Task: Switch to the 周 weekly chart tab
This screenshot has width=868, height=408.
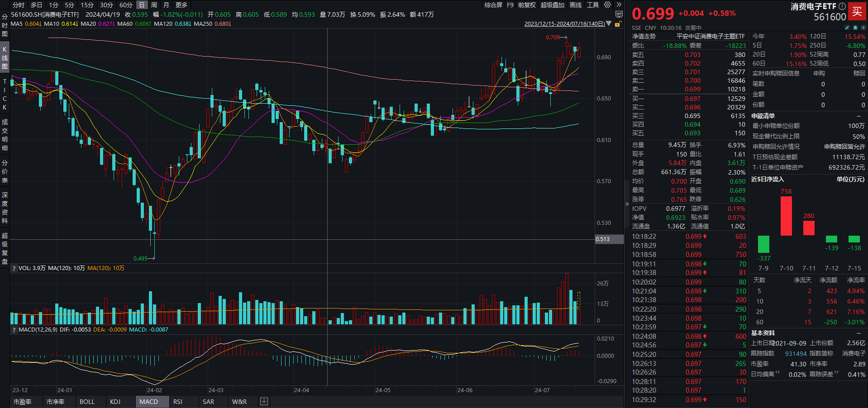Action: (x=154, y=5)
